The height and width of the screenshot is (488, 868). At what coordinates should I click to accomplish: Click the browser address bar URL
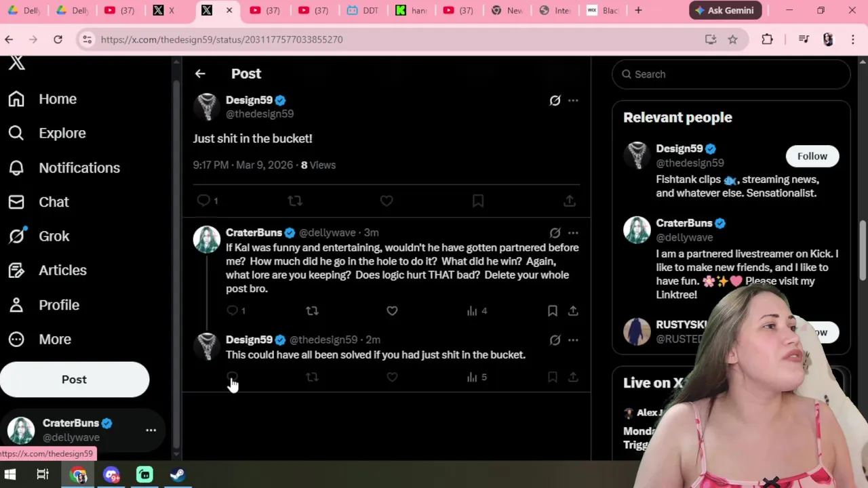click(222, 39)
